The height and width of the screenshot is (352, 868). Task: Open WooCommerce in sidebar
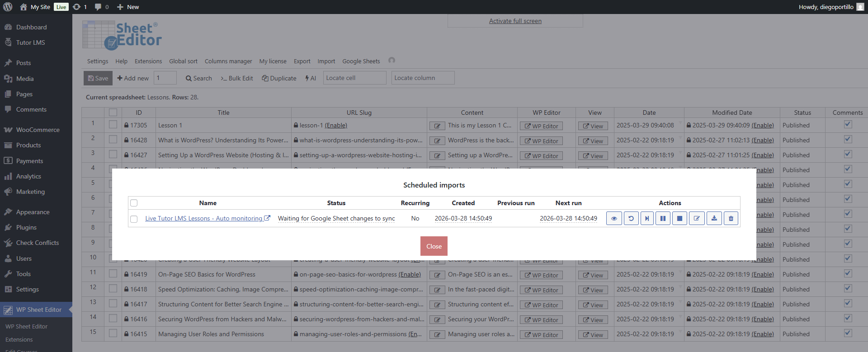tap(38, 130)
